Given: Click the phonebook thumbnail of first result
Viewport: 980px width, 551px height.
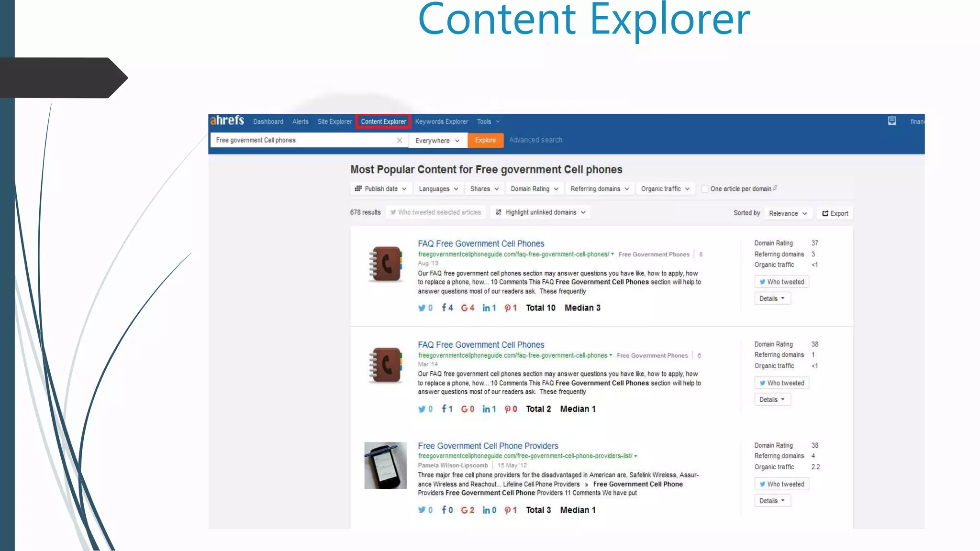Looking at the screenshot, I should click(386, 264).
